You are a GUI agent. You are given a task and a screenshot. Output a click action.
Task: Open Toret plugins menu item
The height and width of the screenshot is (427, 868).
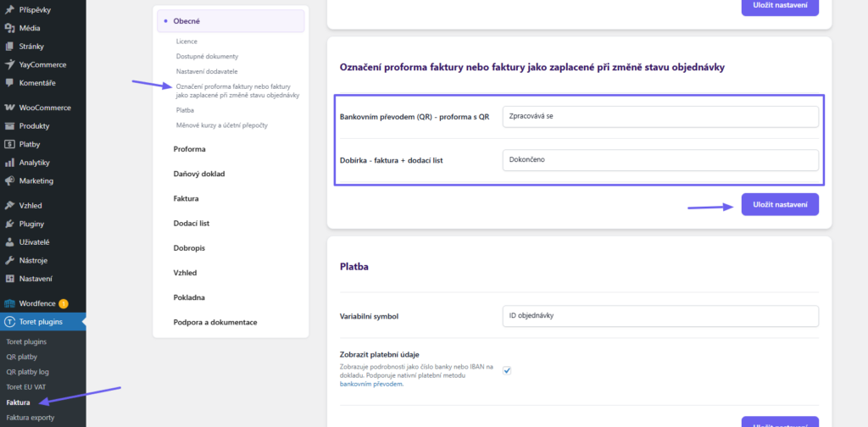pyautogui.click(x=42, y=322)
